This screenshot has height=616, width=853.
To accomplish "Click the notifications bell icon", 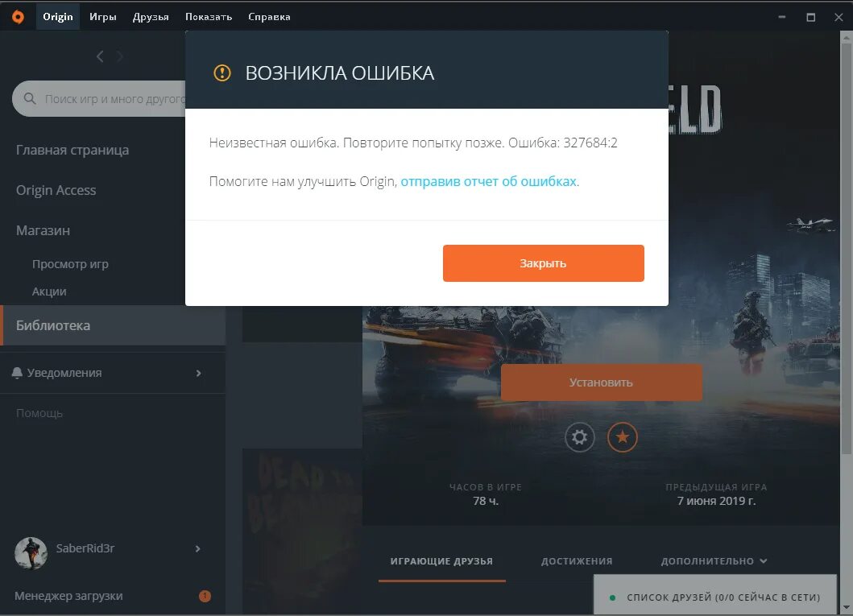I will [17, 373].
